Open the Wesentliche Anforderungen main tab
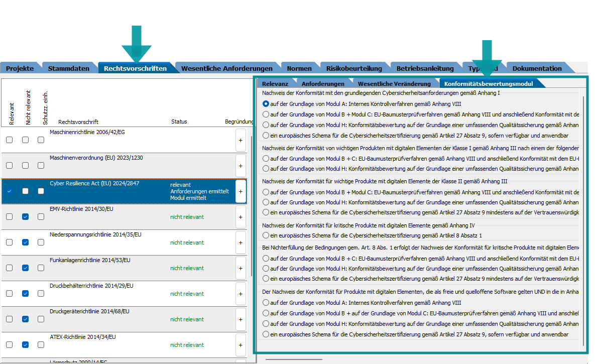Viewport: 596px width, 364px height. tap(226, 68)
